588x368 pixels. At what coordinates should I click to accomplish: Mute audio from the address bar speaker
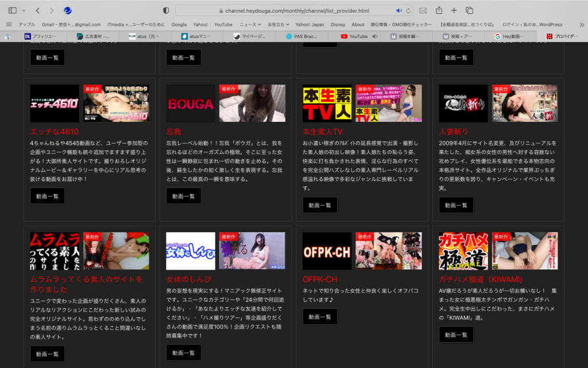pyautogui.click(x=399, y=10)
